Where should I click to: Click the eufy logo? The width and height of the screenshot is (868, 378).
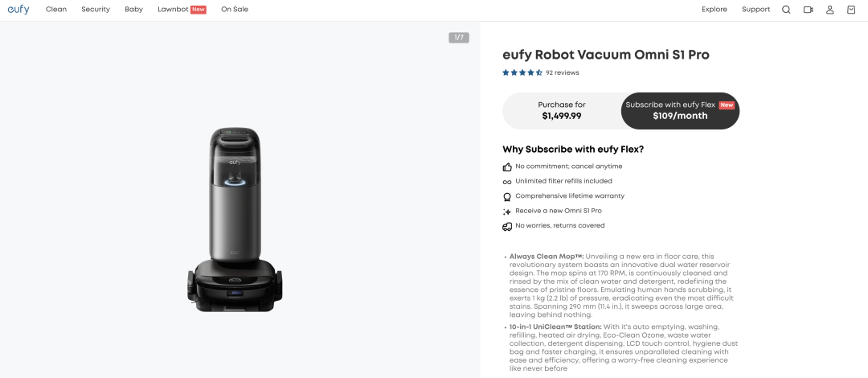(18, 10)
